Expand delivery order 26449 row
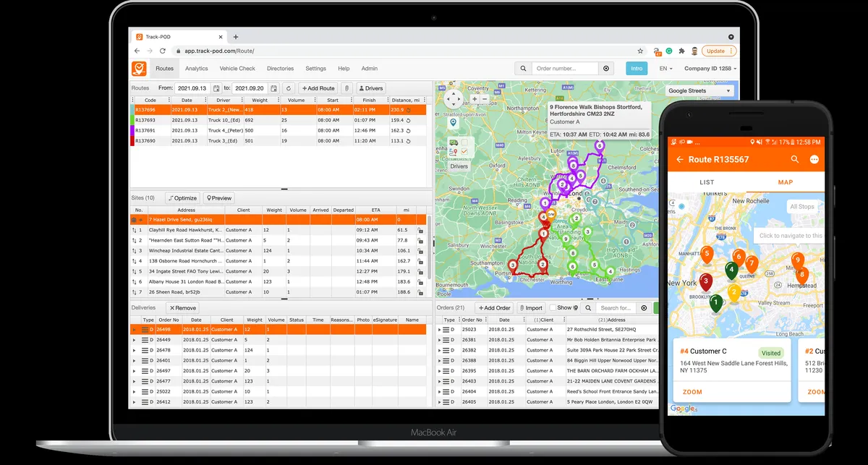Viewport: 868px width, 465px height. point(135,339)
